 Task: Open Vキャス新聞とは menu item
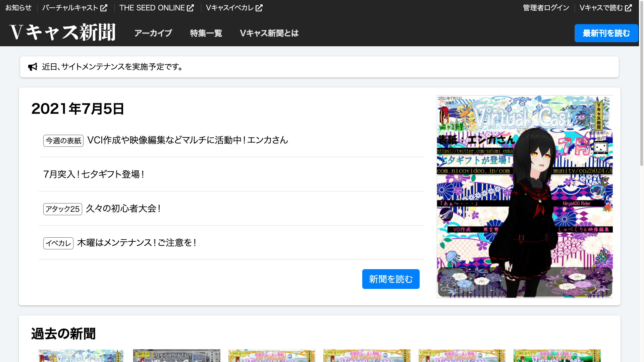(x=269, y=33)
